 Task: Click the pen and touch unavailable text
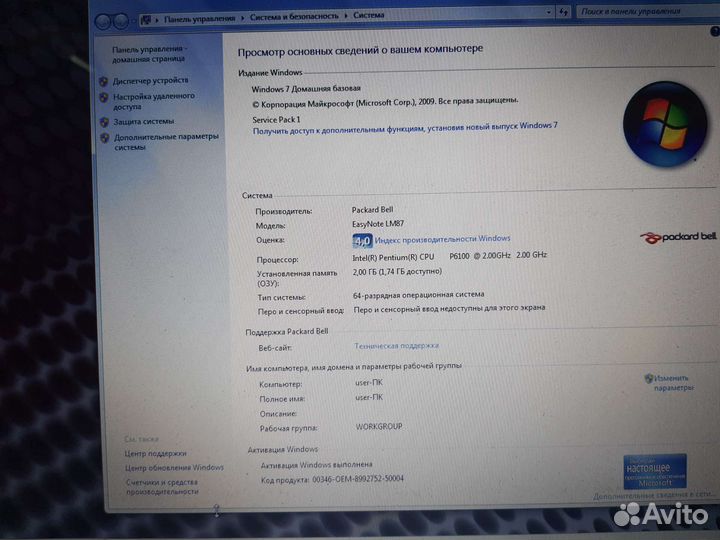pyautogui.click(x=449, y=309)
